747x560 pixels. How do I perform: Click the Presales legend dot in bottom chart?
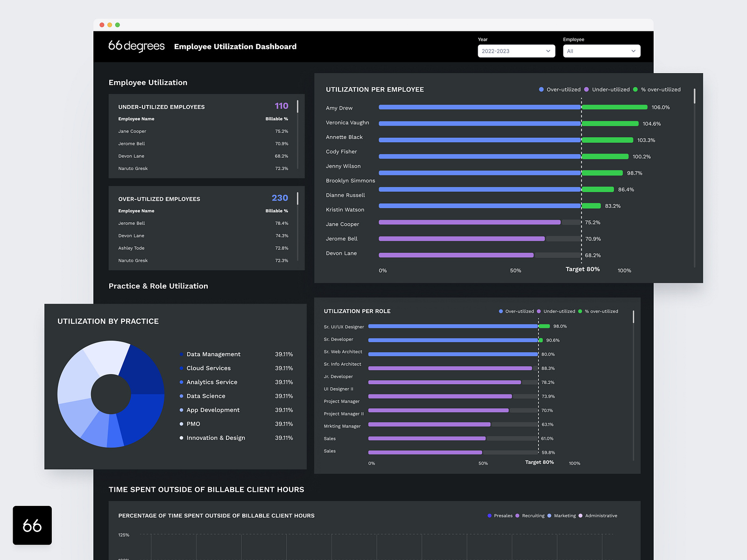coord(490,516)
